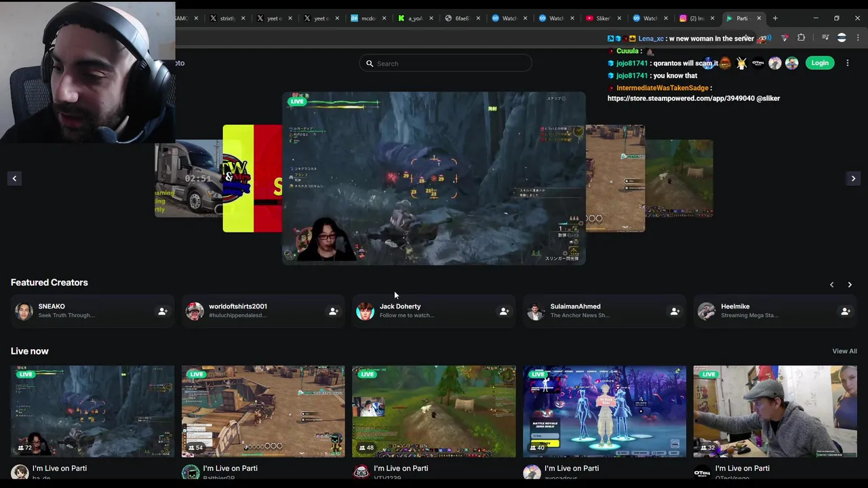Open the browser Extensions puzzle icon

801,38
